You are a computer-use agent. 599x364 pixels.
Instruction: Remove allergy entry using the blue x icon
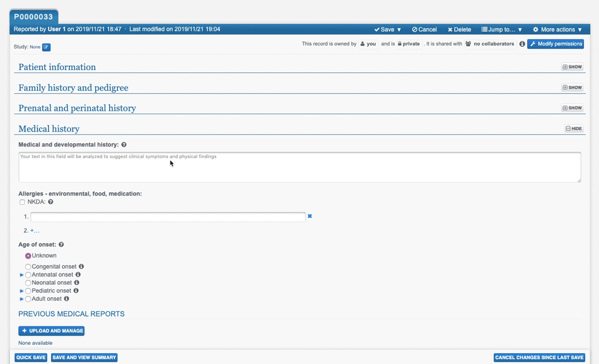[x=310, y=217]
